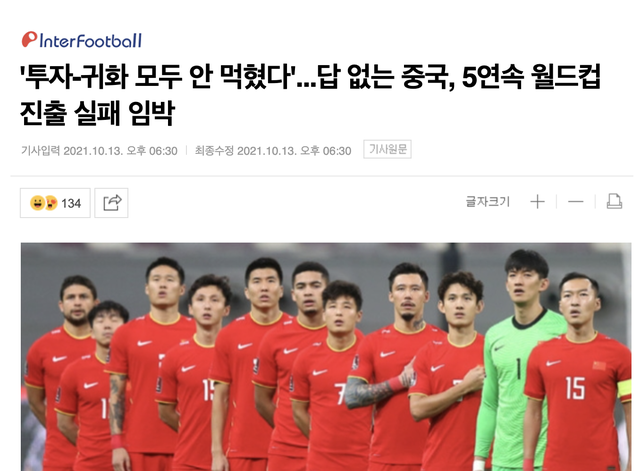Open the InterFootball publisher name link

[91, 41]
